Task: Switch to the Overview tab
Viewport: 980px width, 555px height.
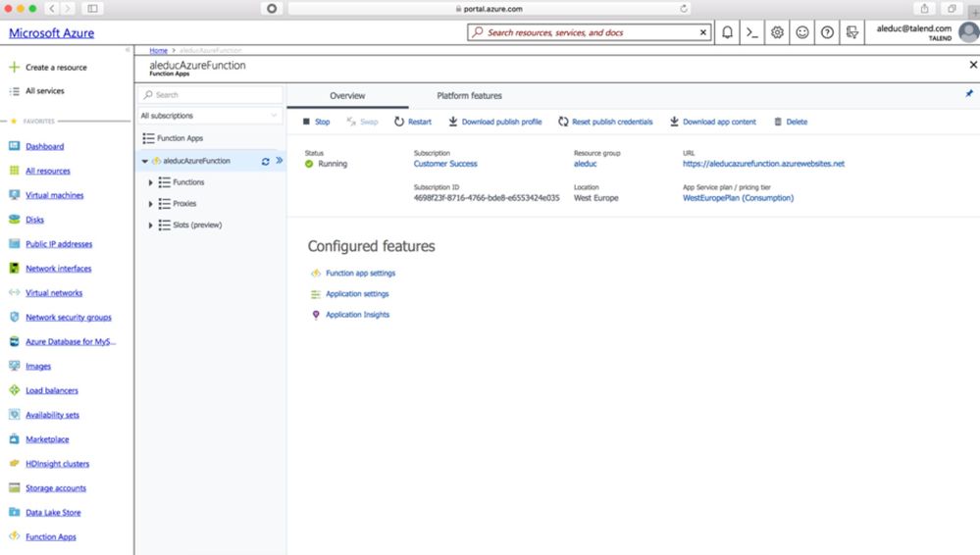Action: [x=347, y=96]
